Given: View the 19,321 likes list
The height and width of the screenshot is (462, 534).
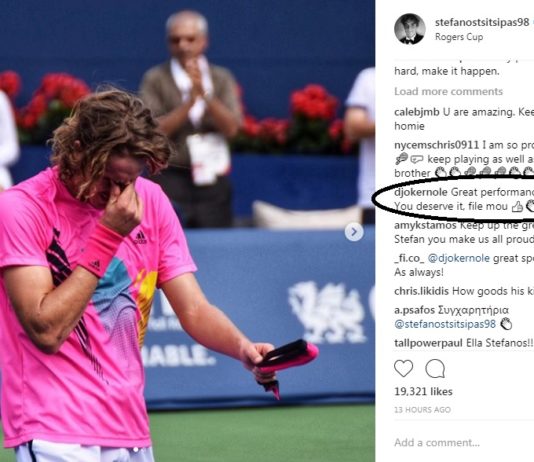Looking at the screenshot, I should pos(423,392).
